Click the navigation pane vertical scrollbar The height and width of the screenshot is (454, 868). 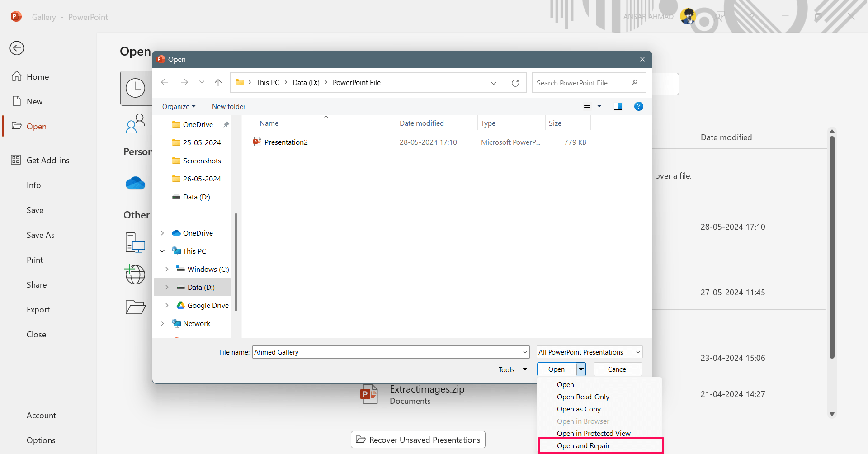236,262
